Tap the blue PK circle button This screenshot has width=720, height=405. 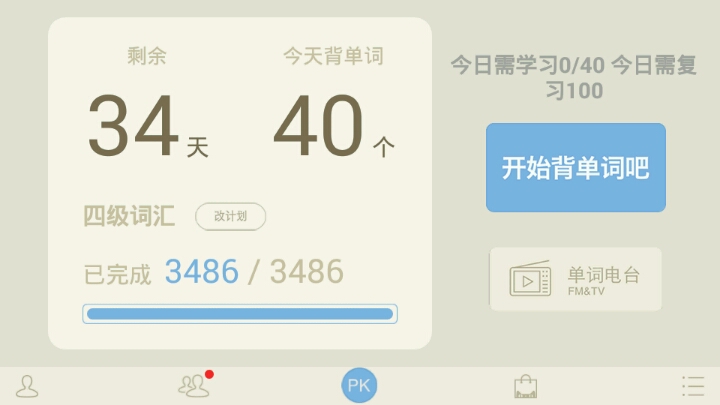(x=359, y=385)
